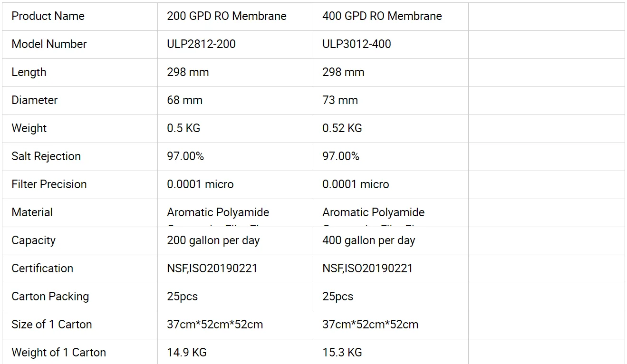
Task: Select the 0.52 KG weight cell
Action: [342, 128]
